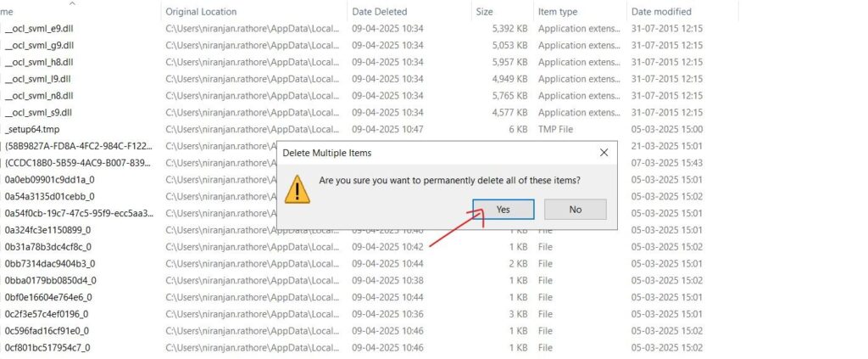
Task: Click the 4,577 KB size cell
Action: pos(509,113)
